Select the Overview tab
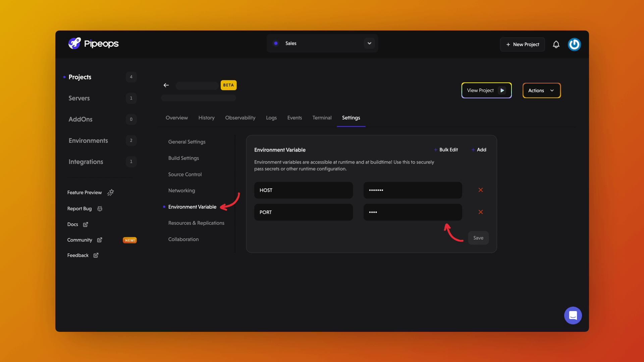The height and width of the screenshot is (362, 644). click(x=176, y=118)
